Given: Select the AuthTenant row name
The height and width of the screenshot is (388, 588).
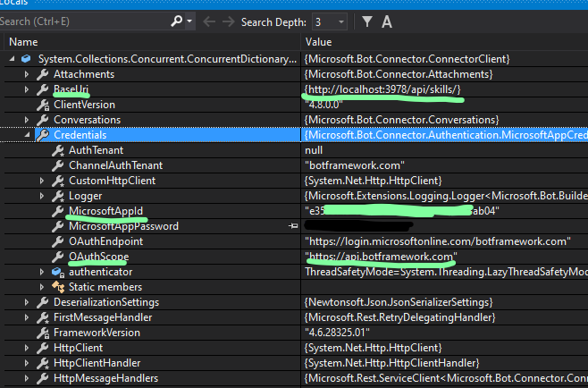Looking at the screenshot, I should (x=96, y=150).
